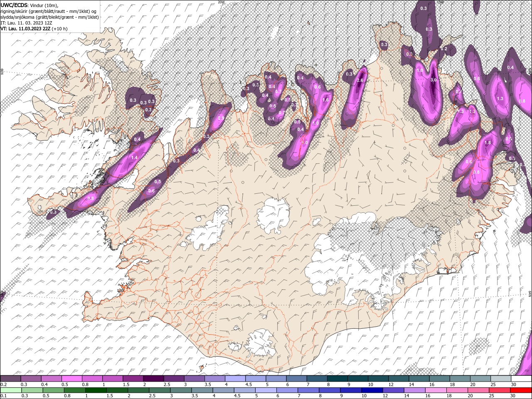The width and height of the screenshot is (532, 399).
Task: Pick the darkest purple upper swatch starting at 2
Action: click(x=154, y=379)
